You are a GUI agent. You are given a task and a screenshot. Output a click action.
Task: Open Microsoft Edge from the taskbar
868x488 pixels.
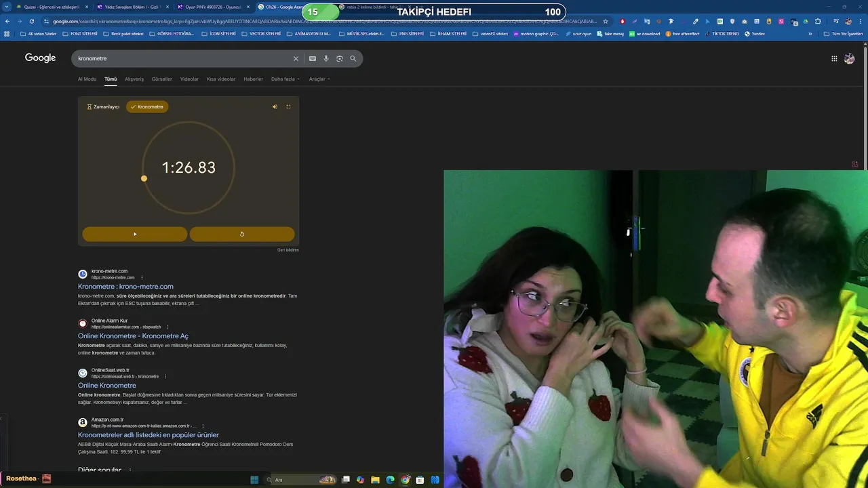pos(390,480)
